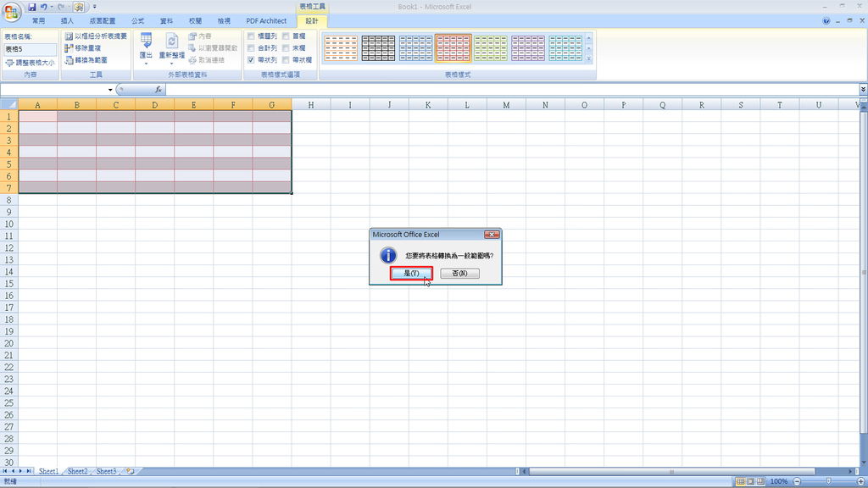Viewport: 868px width, 488px height.
Task: Select the white-orange dashed table style
Action: tap(341, 48)
